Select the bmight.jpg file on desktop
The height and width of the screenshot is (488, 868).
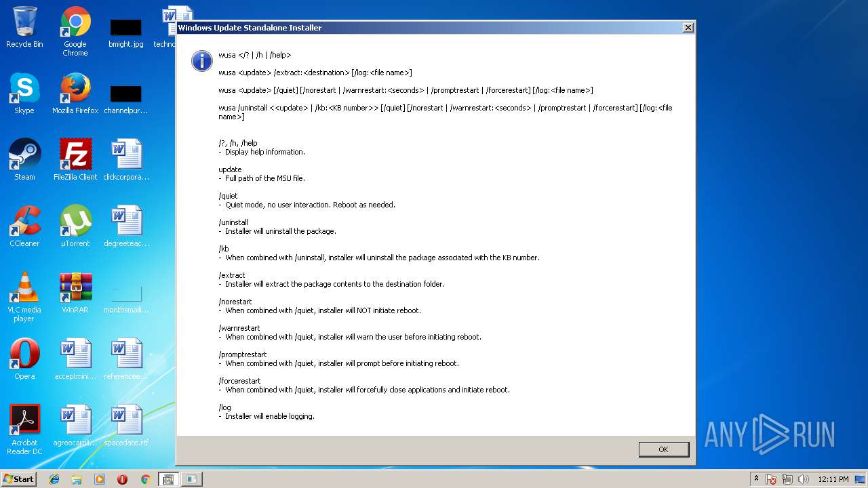[x=126, y=33]
